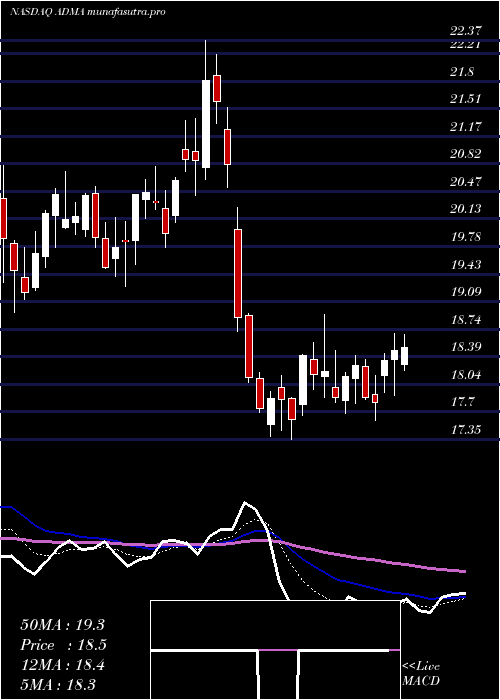500x700 pixels.
Task: Click the 18.74 price axis label
Action: click(x=466, y=320)
